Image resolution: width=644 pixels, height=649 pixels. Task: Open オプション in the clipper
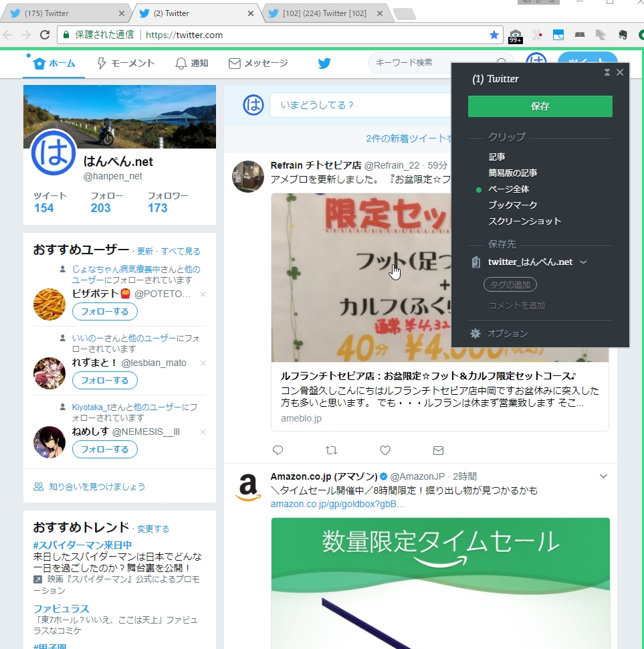[508, 334]
